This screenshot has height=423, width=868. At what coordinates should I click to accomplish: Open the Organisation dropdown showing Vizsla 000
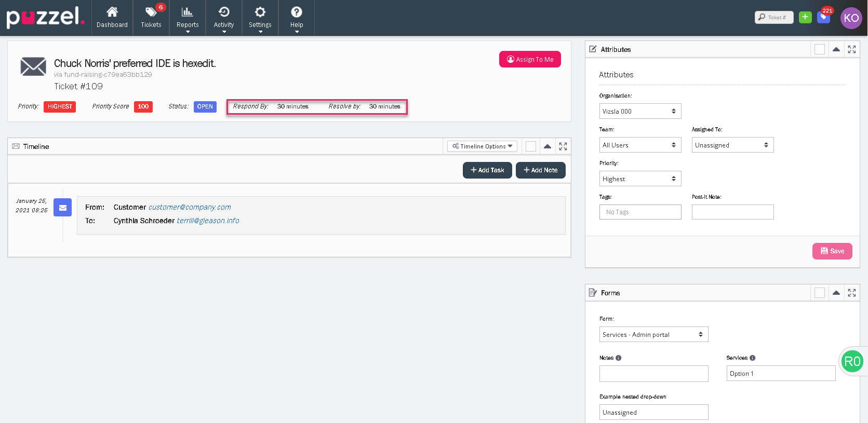(640, 111)
